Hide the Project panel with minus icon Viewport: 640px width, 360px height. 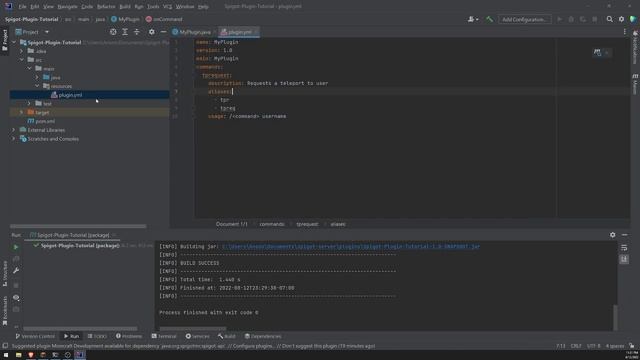pyautogui.click(x=163, y=32)
